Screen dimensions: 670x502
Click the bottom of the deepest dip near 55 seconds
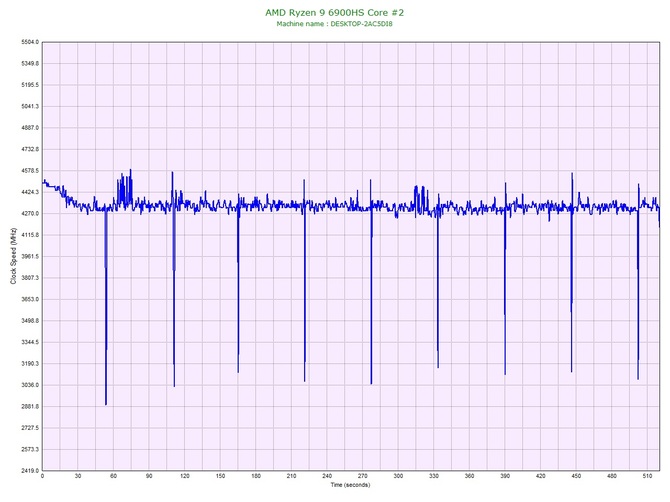(x=106, y=404)
